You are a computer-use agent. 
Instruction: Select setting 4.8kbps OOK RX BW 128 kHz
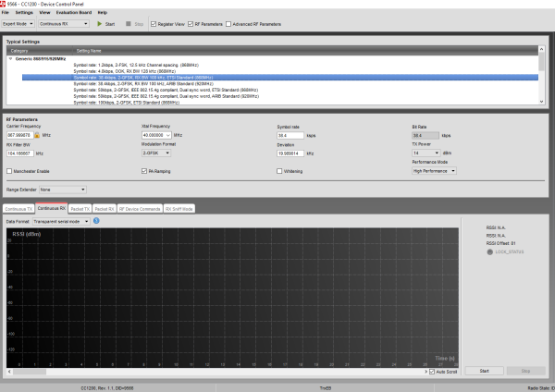click(x=125, y=71)
